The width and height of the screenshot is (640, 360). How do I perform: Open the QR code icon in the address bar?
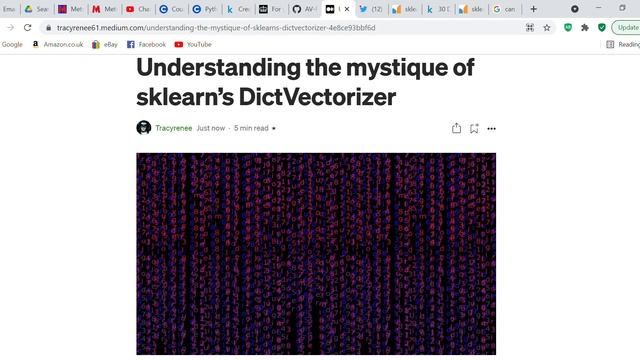530,27
